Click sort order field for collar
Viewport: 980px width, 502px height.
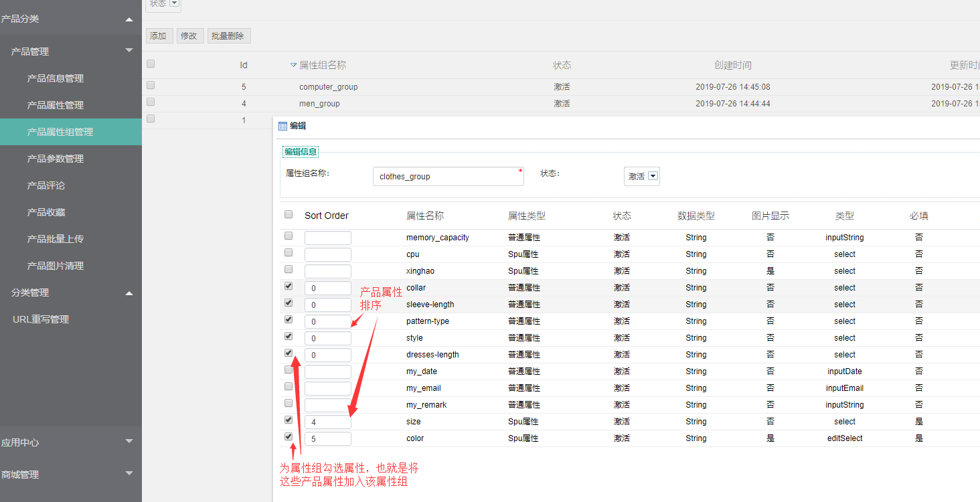coord(328,288)
